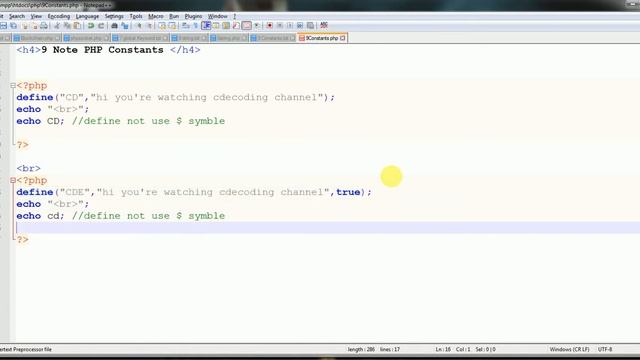Image resolution: width=640 pixels, height=360 pixels.
Task: Toggle synchronized vertical scrolling
Action: click(162, 26)
